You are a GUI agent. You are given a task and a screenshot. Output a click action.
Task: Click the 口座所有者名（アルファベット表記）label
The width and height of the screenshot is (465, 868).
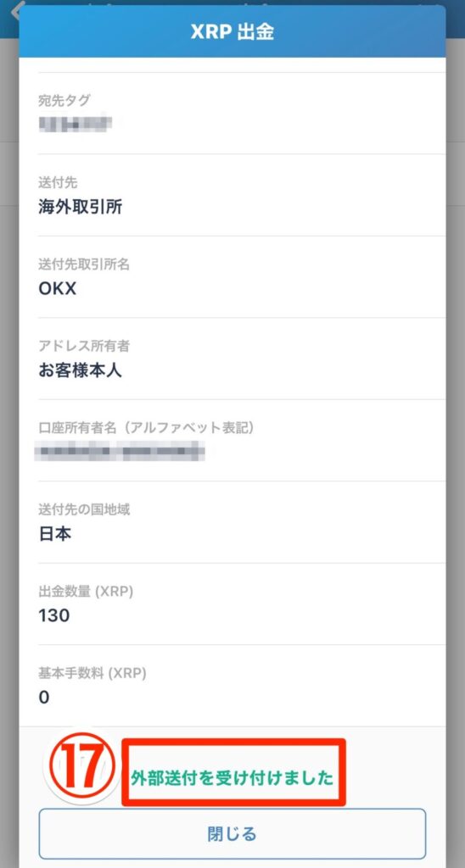[x=146, y=428]
